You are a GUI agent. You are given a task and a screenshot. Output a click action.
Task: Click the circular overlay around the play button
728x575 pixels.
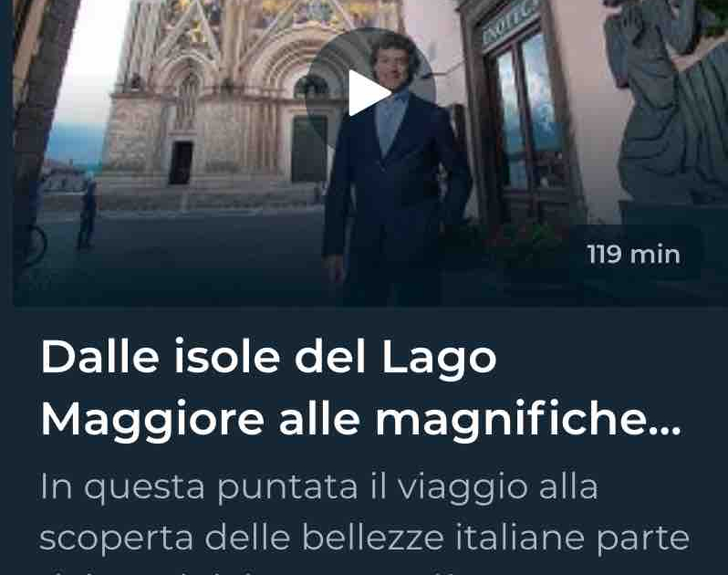pyautogui.click(x=370, y=92)
